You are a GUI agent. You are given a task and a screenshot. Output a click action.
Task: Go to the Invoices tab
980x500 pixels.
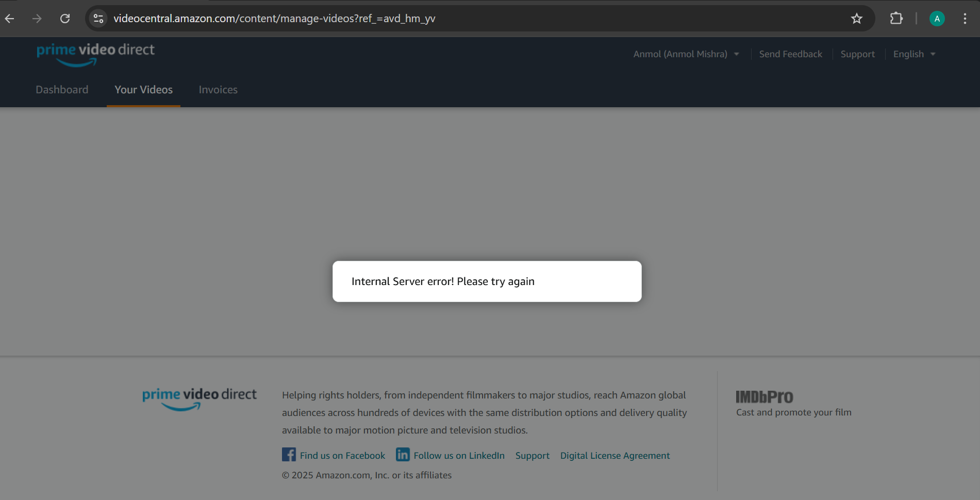[218, 90]
